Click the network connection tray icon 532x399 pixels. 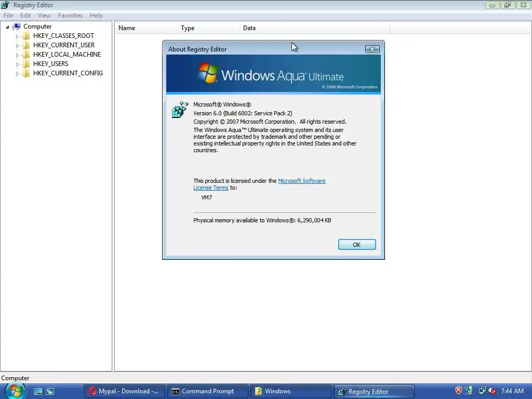(482, 391)
